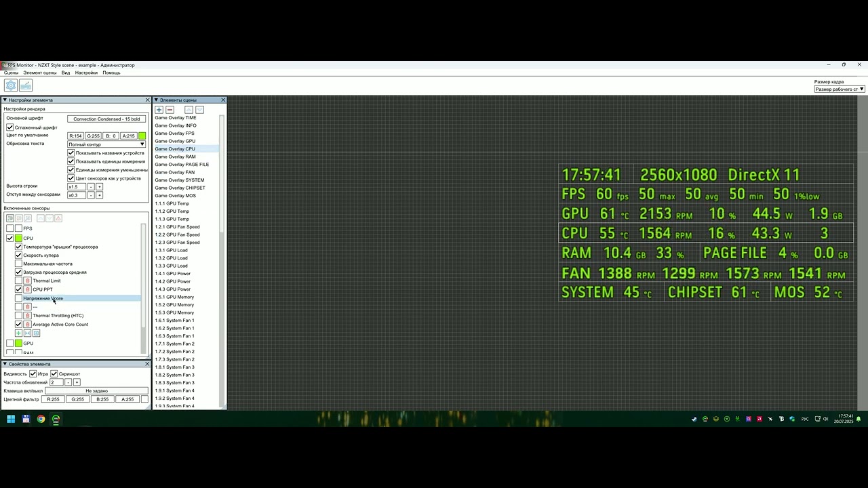Viewport: 868px width, 488px height.
Task: Delete the CPU PPT sensor trash icon
Action: click(28, 289)
